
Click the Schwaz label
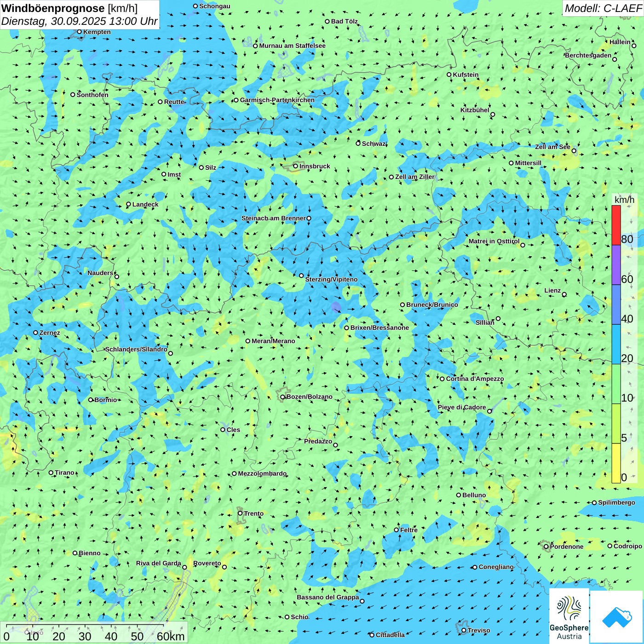374,144
